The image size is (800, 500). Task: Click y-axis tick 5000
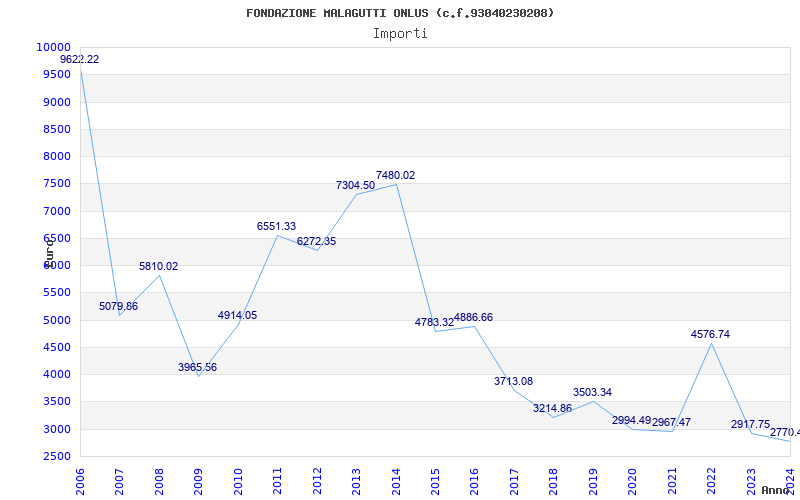click(x=57, y=320)
